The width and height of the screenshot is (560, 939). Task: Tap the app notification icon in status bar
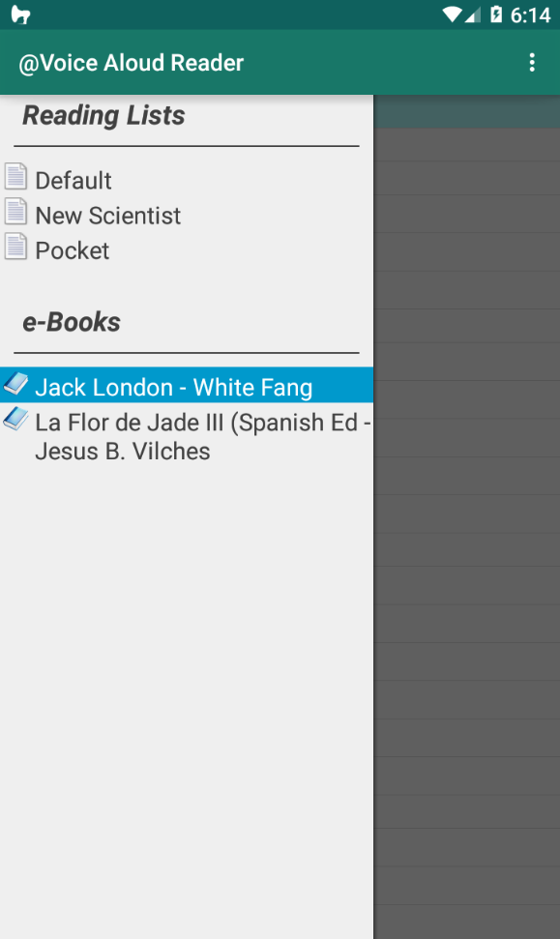point(20,15)
